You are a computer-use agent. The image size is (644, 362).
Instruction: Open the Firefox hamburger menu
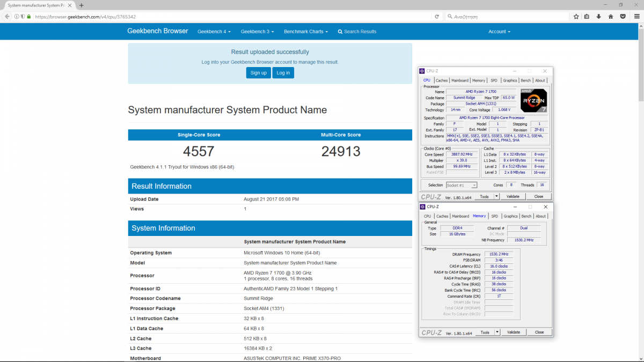[x=636, y=17]
